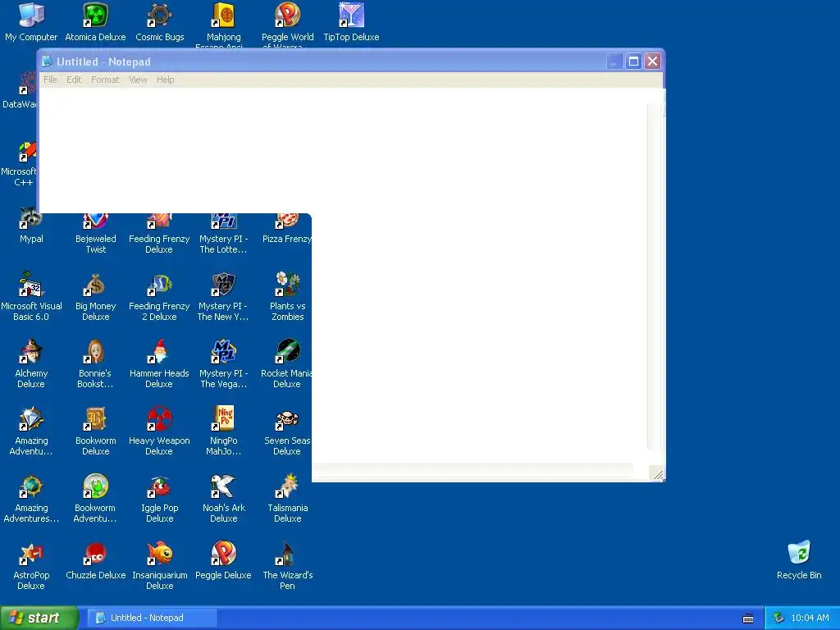Maximize the Notepad window

tap(633, 61)
